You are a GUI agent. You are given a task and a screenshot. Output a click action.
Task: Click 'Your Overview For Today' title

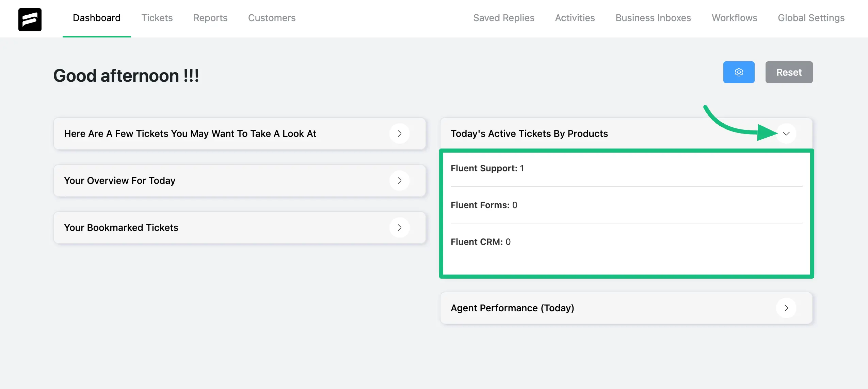pyautogui.click(x=120, y=181)
